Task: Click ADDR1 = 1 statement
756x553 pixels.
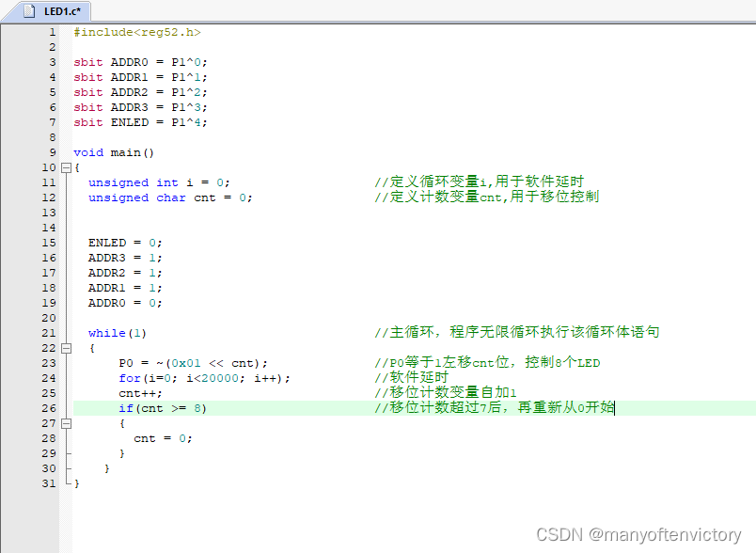Action: 125,288
